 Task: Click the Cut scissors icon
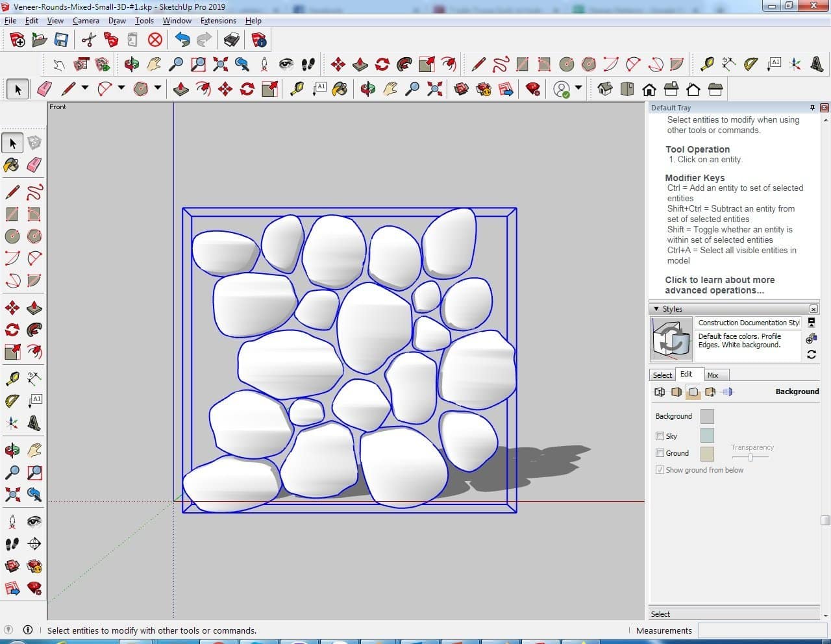coord(89,40)
